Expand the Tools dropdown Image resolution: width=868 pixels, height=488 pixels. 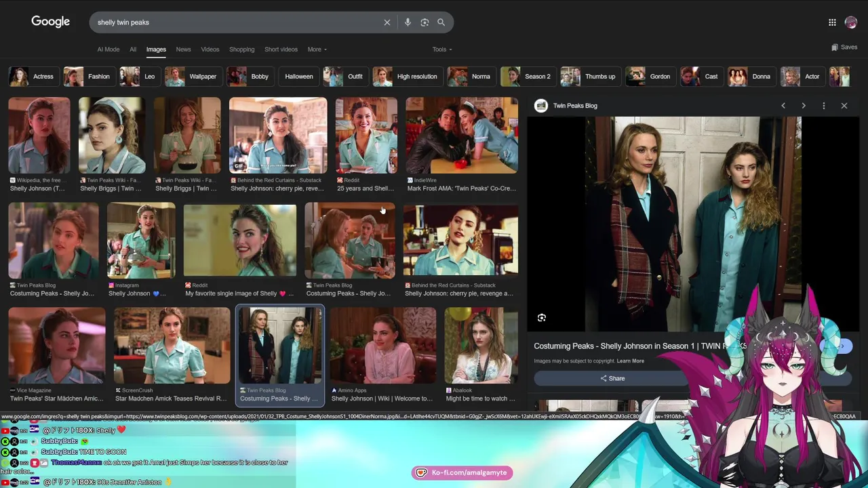pos(442,49)
